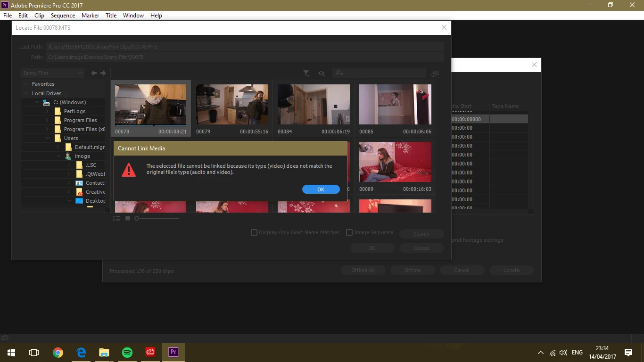Open the directory viewers eye icon

pyautogui.click(x=322, y=73)
